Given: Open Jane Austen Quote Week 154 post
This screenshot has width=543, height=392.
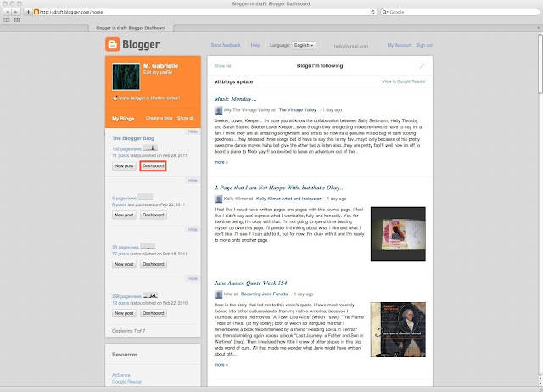Looking at the screenshot, I should pos(250,283).
